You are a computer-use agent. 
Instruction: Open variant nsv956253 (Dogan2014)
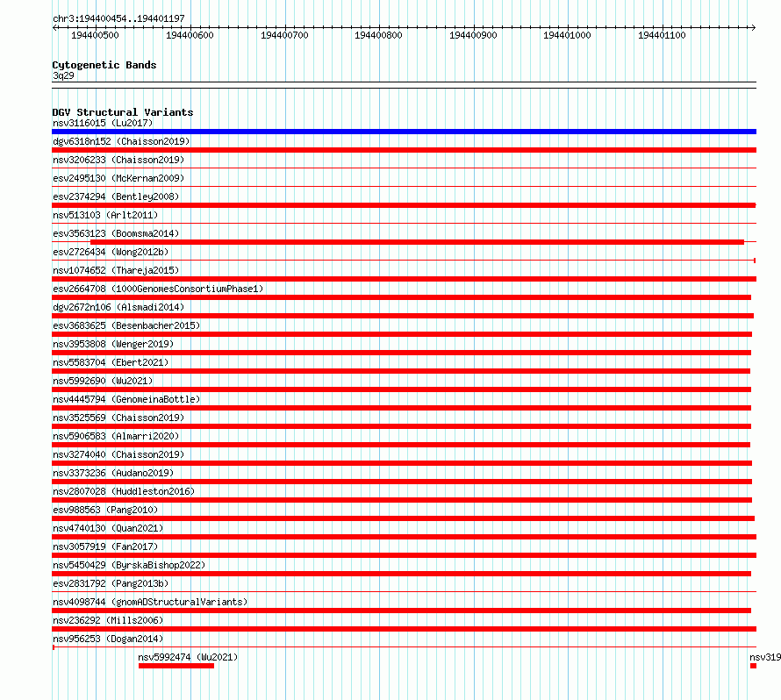(x=108, y=639)
